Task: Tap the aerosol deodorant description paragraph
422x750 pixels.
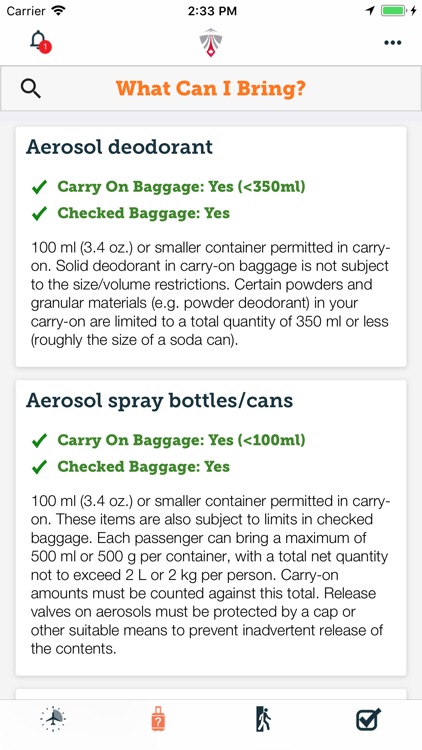Action: click(211, 294)
